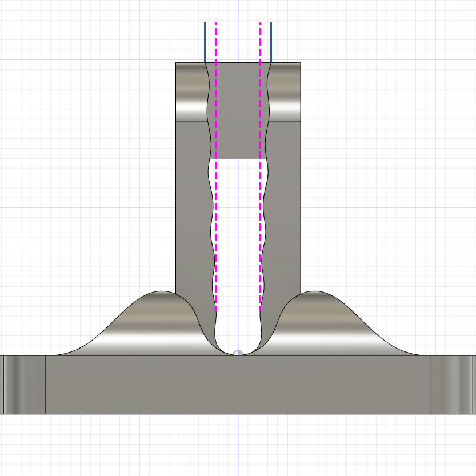Select the top-left cylindrical shaded surface
476x476 pixels.
pyautogui.click(x=191, y=91)
